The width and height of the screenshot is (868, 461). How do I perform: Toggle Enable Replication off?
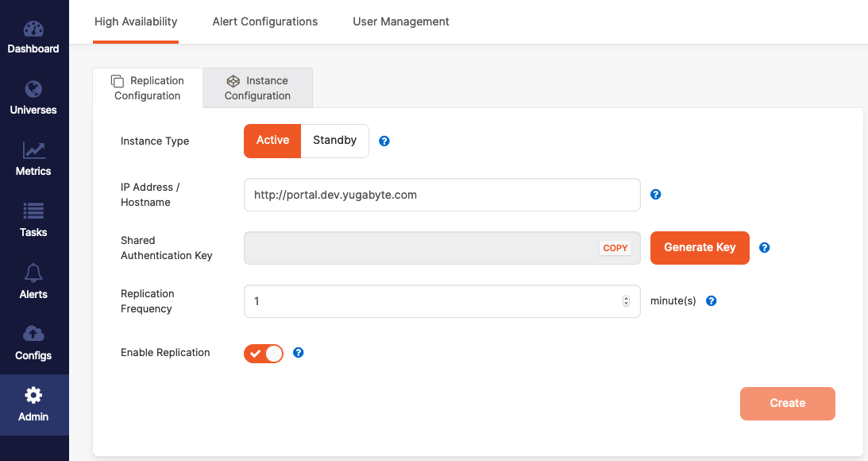(x=263, y=353)
